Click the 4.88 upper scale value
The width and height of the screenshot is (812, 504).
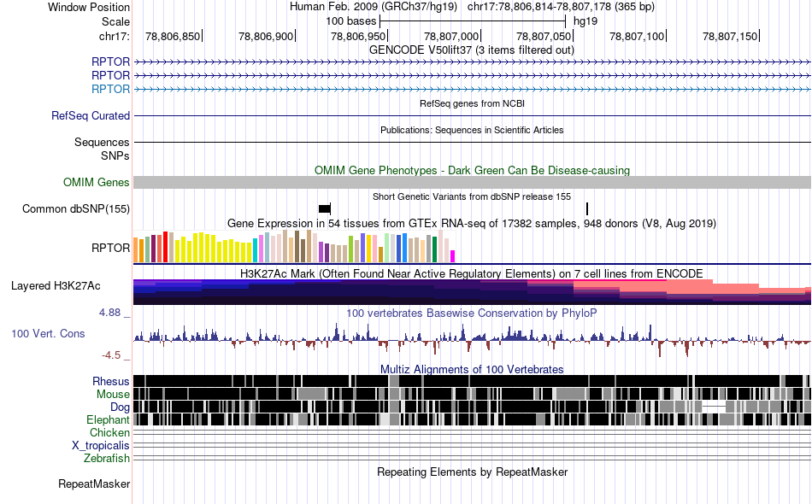click(109, 313)
